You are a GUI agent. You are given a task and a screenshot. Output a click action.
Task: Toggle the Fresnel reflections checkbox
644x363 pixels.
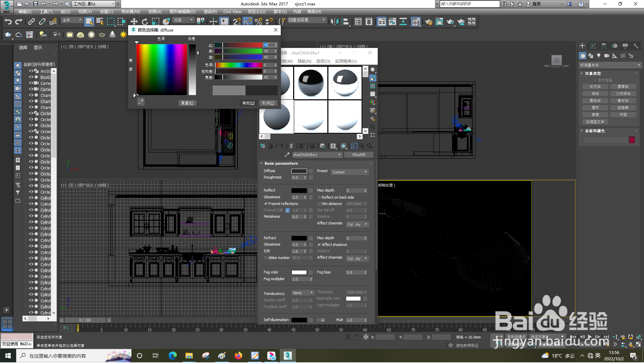click(x=266, y=204)
